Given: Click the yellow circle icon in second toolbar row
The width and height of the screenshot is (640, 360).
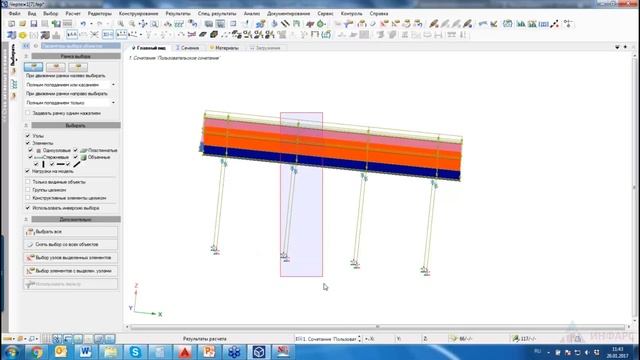Looking at the screenshot, I should (x=23, y=35).
